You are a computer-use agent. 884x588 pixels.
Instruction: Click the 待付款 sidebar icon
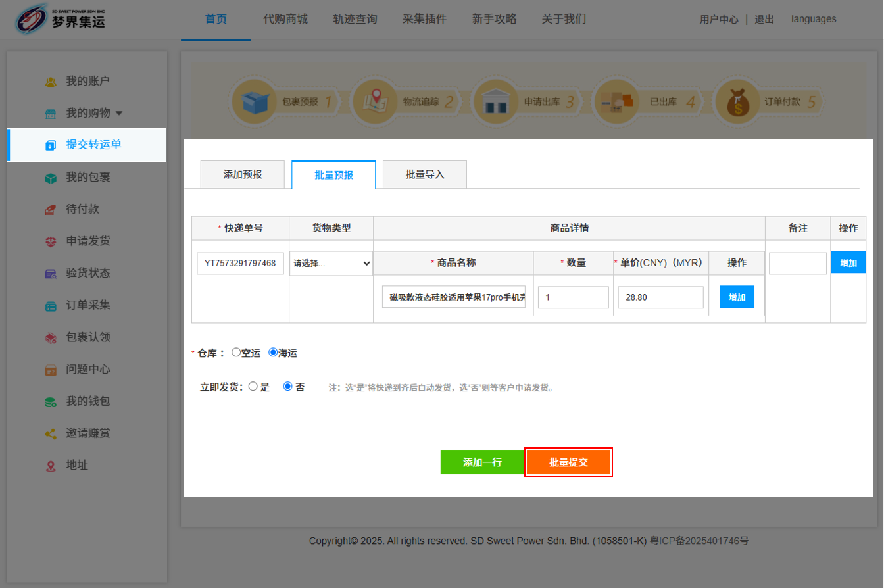click(x=51, y=210)
